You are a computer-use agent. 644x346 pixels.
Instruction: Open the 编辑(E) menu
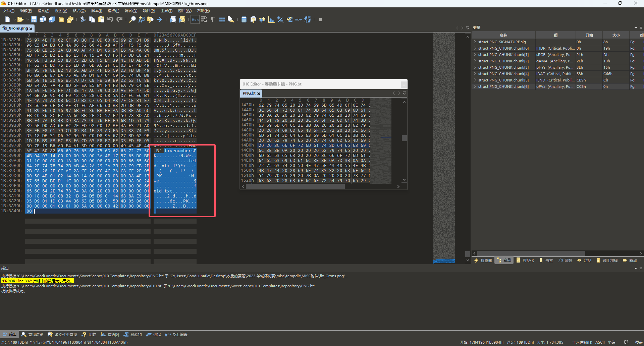[26, 11]
